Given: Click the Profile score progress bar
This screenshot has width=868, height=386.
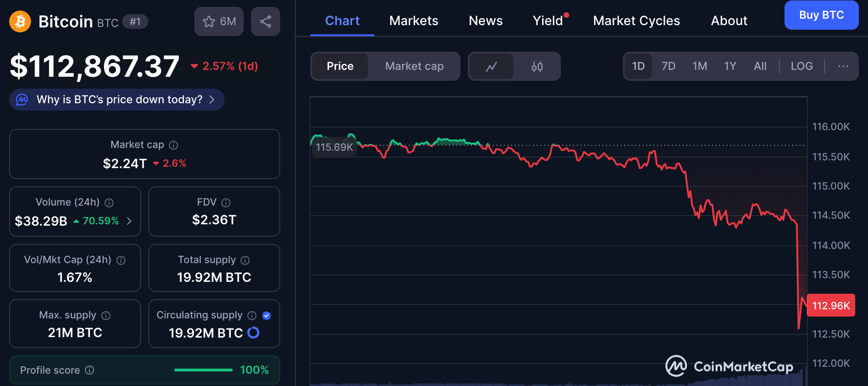Looking at the screenshot, I should 204,370.
